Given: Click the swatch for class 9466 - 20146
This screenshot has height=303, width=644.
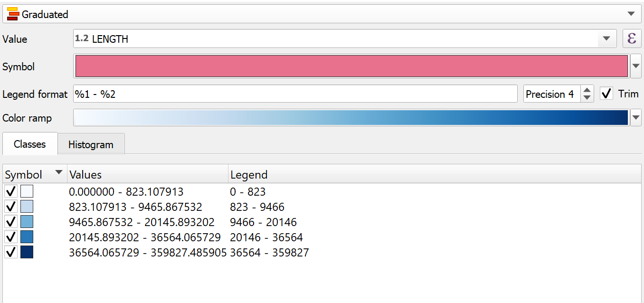Looking at the screenshot, I should (x=27, y=222).
